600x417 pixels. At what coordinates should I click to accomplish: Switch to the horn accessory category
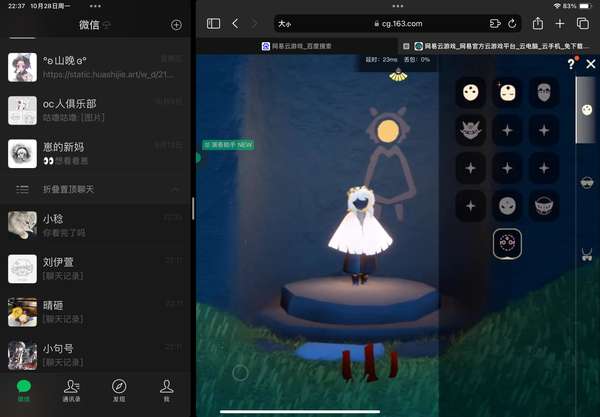[x=587, y=254]
